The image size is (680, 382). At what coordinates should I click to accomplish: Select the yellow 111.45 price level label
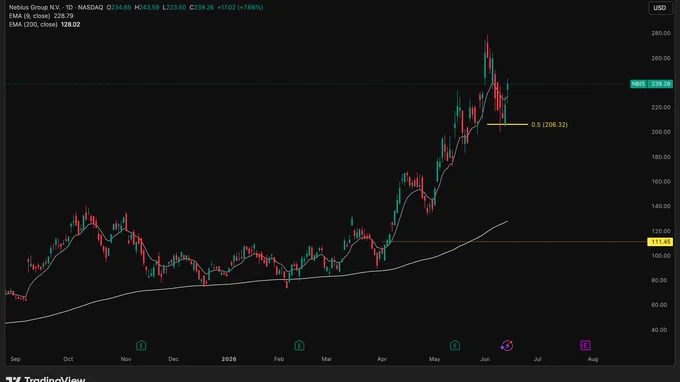pos(660,242)
